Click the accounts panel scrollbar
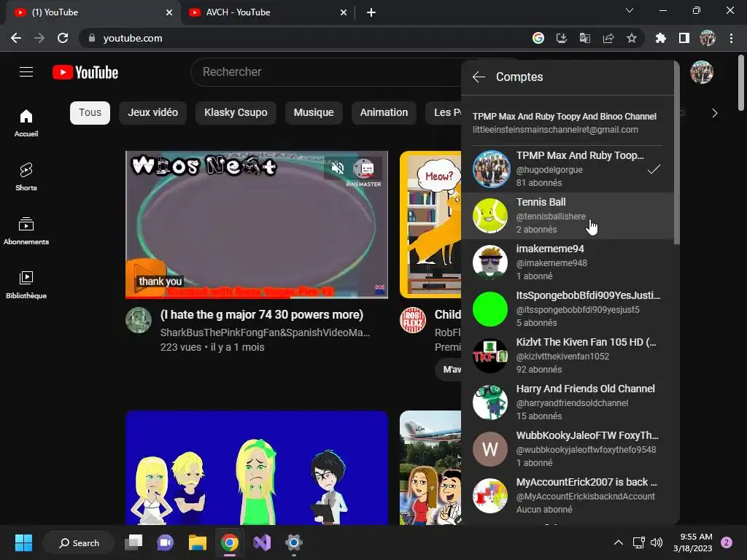Viewport: 747px width, 560px height. click(677, 152)
